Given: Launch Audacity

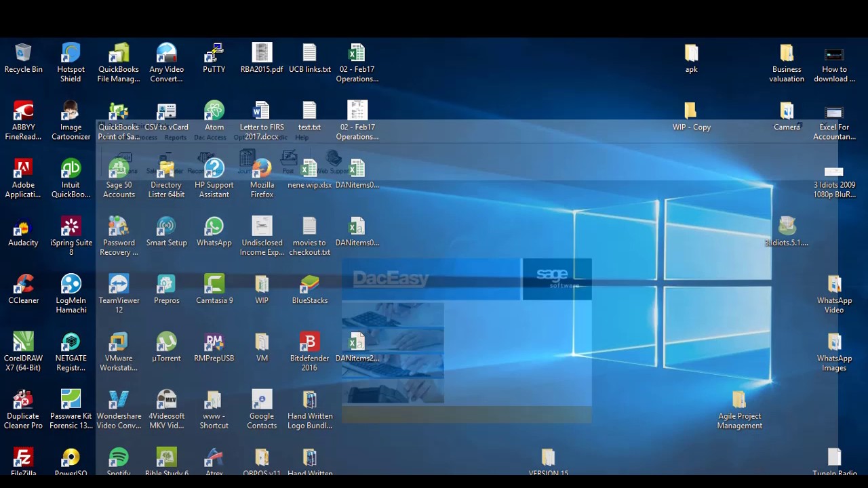Looking at the screenshot, I should [x=23, y=232].
